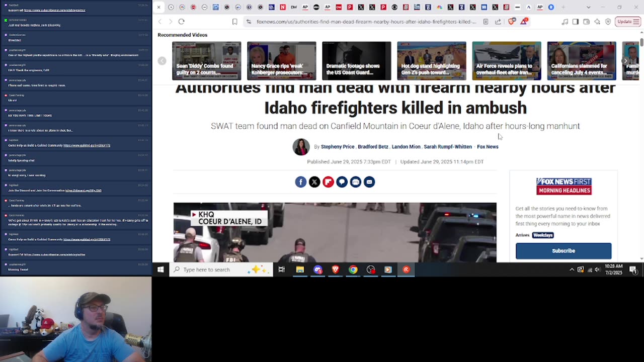The image size is (644, 362).
Task: Go back to the previous page
Action: [160, 22]
